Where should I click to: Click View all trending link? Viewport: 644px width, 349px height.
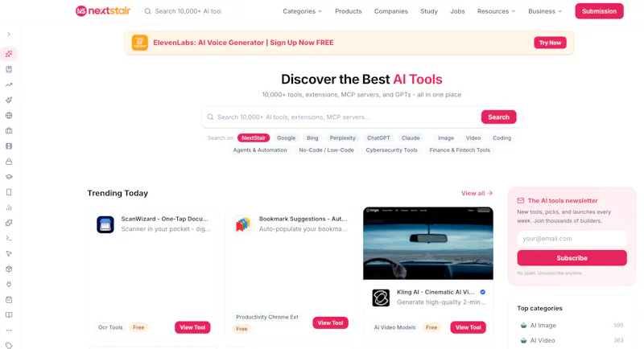[477, 193]
